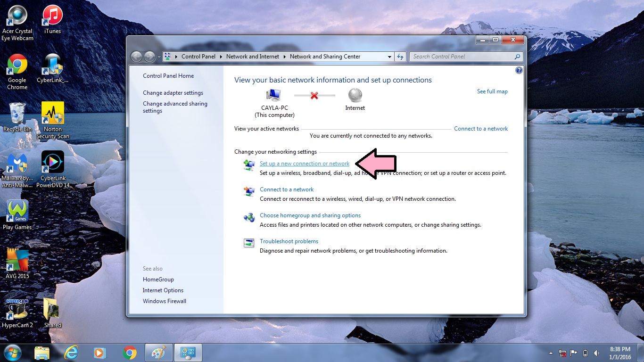The width and height of the screenshot is (644, 362).
Task: Launch Internet Explorer from the taskbar
Action: tap(71, 352)
